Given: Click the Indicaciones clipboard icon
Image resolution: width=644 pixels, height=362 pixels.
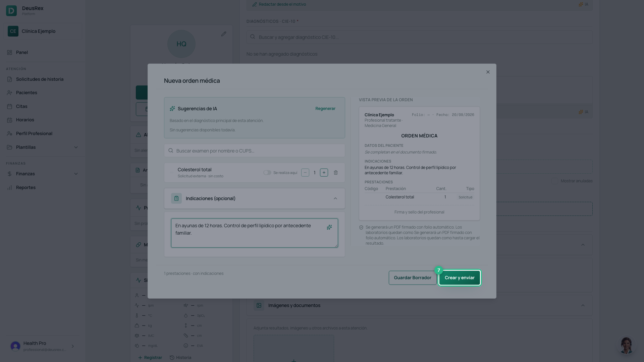Looking at the screenshot, I should pyautogui.click(x=176, y=198).
